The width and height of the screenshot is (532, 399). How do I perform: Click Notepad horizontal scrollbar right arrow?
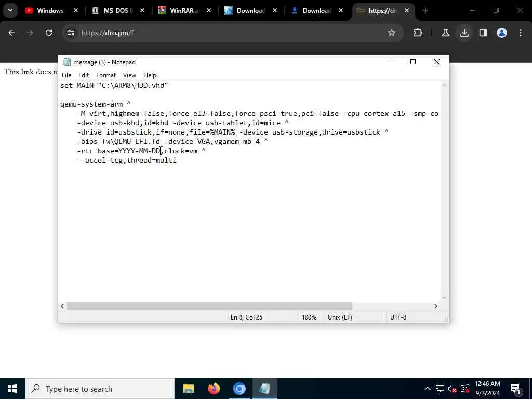click(x=436, y=307)
